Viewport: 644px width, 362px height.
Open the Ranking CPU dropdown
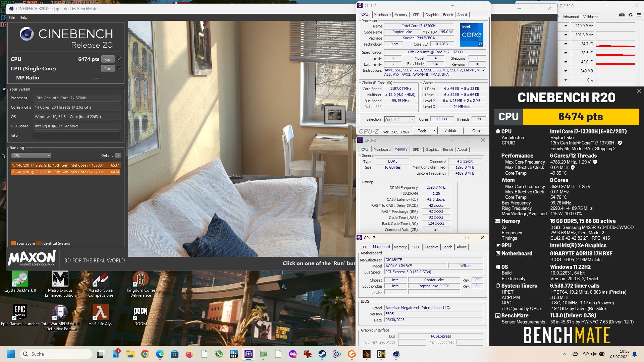point(31,156)
